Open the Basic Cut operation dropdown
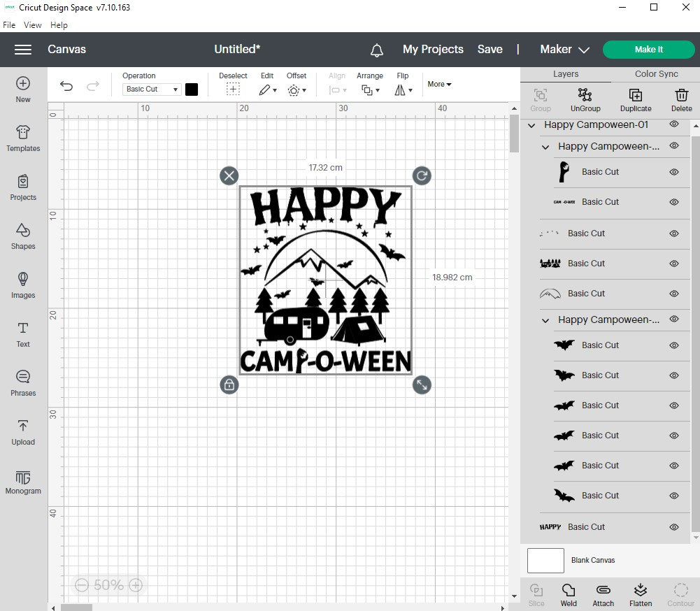 click(151, 89)
